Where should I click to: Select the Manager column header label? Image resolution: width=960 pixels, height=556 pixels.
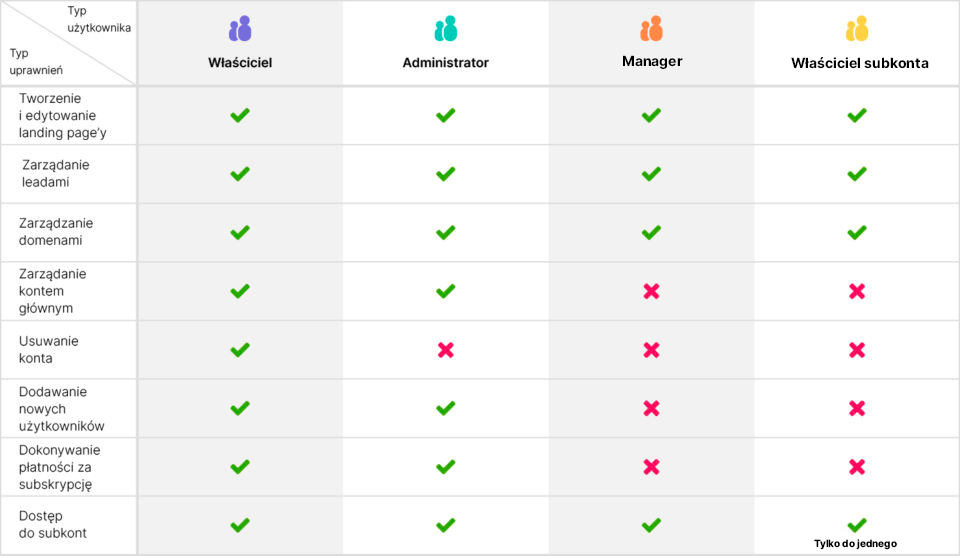(x=652, y=61)
